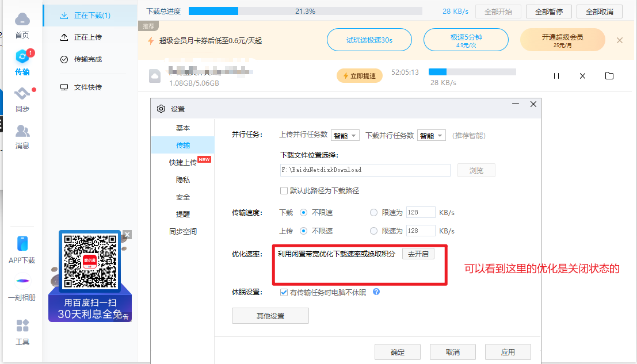The image size is (637, 364).
Task: Click the 浏览 browse button
Action: coord(476,170)
